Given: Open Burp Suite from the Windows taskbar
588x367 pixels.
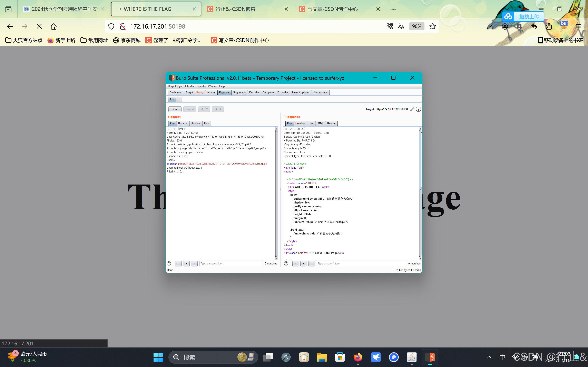Looking at the screenshot, I should pos(430,357).
